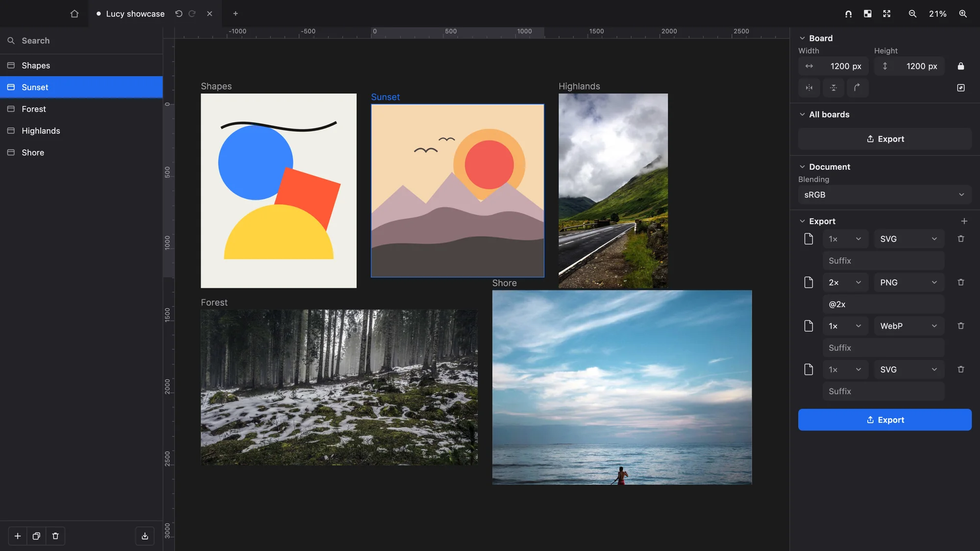
Task: Close the Lucy showcase tab
Action: pyautogui.click(x=210, y=14)
